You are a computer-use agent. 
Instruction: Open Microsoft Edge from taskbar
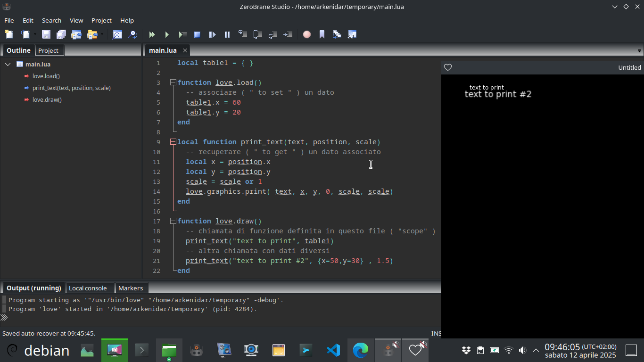coord(361,350)
